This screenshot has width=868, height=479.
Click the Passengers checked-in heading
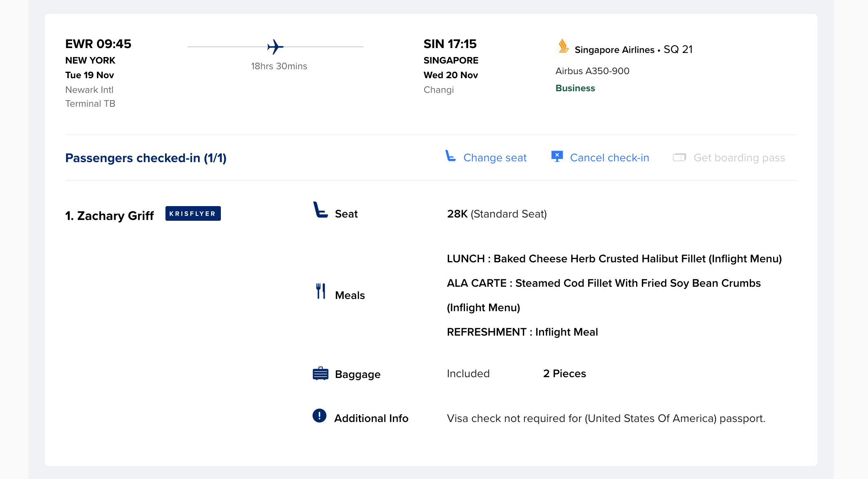(x=146, y=158)
